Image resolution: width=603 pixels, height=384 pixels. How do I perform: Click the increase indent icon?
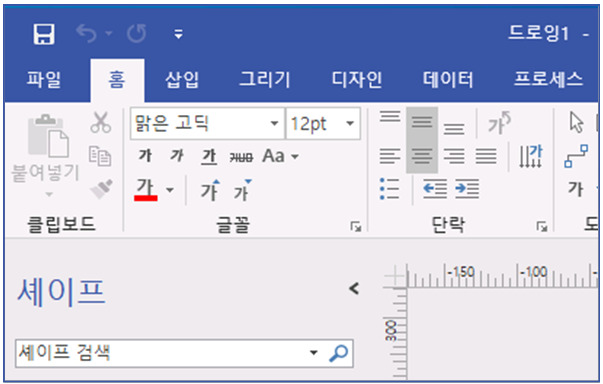[467, 189]
